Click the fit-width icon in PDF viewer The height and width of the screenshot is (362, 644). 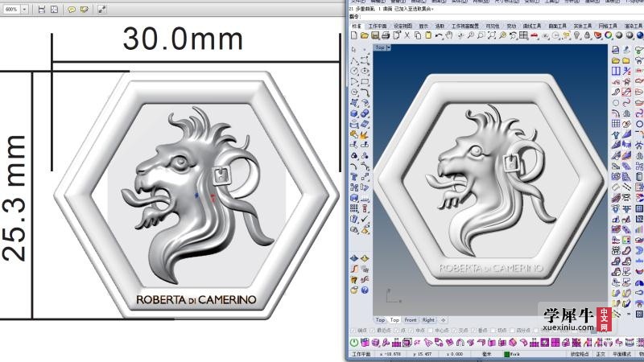click(42, 9)
